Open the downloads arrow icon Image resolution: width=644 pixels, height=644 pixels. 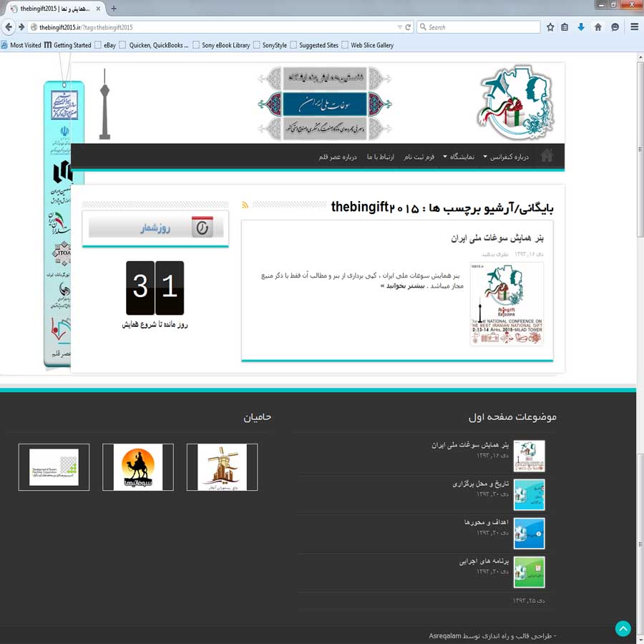click(581, 27)
